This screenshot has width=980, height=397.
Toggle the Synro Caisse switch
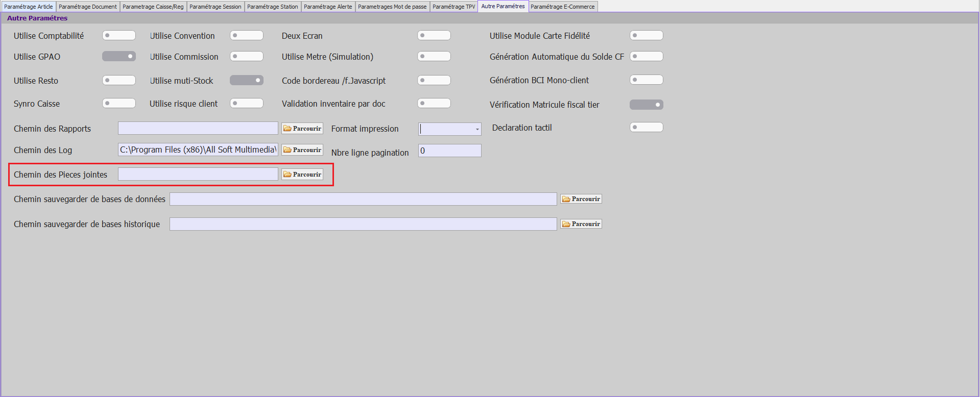click(x=119, y=103)
